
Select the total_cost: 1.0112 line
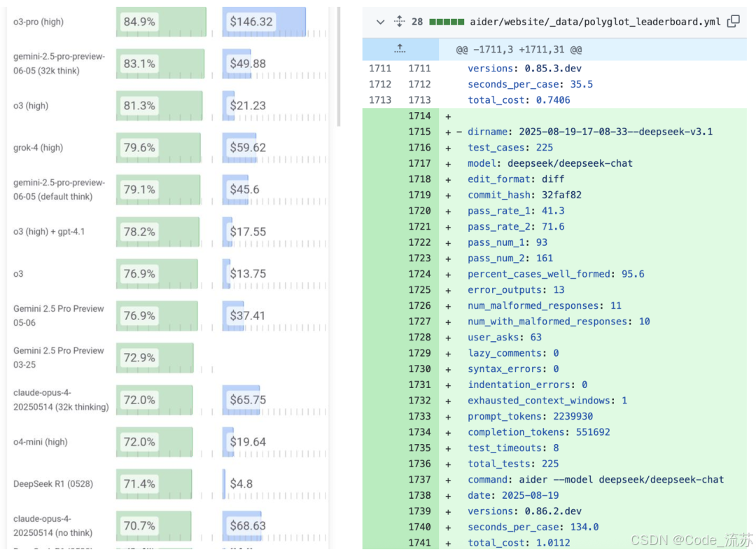click(518, 543)
